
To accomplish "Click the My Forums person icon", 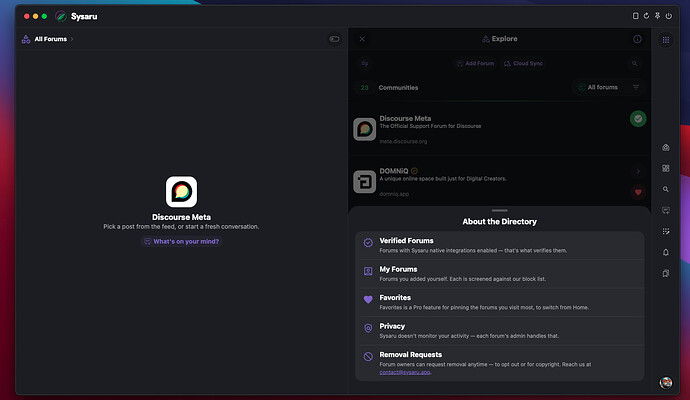I will (x=368, y=271).
